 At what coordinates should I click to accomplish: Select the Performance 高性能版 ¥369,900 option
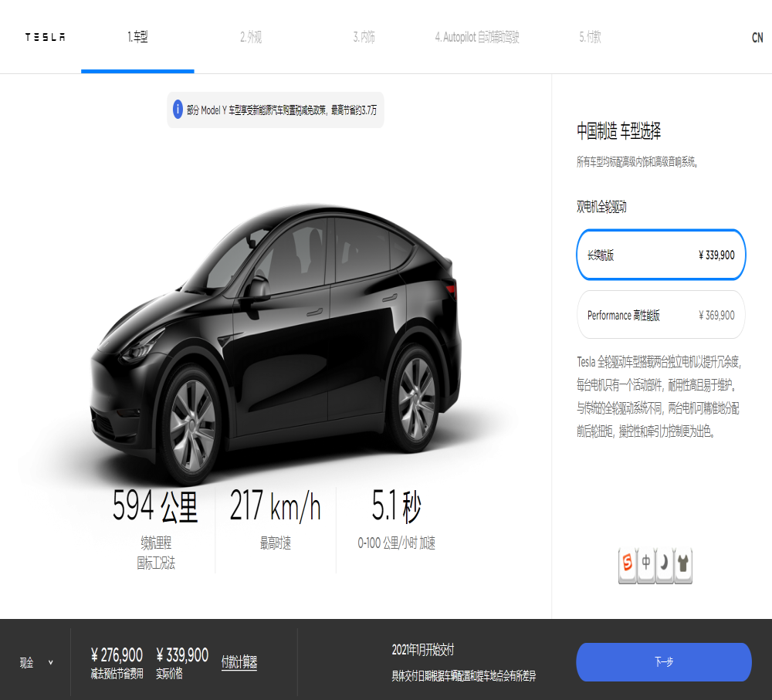(661, 315)
